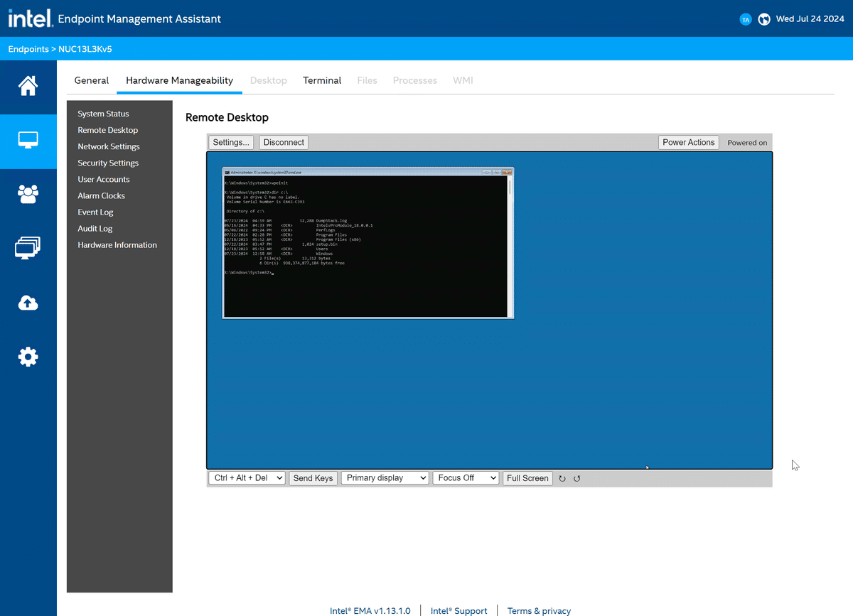
Task: Open the settings gear sidebar icon
Action: [28, 357]
